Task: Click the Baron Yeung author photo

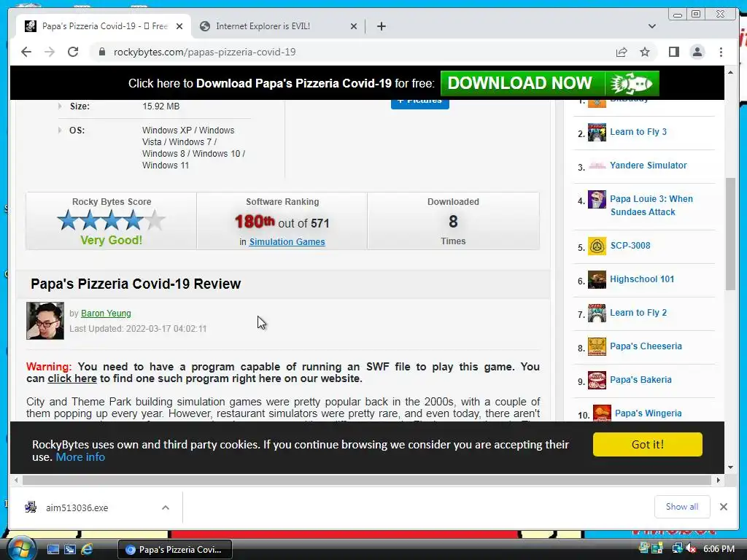Action: (x=45, y=321)
